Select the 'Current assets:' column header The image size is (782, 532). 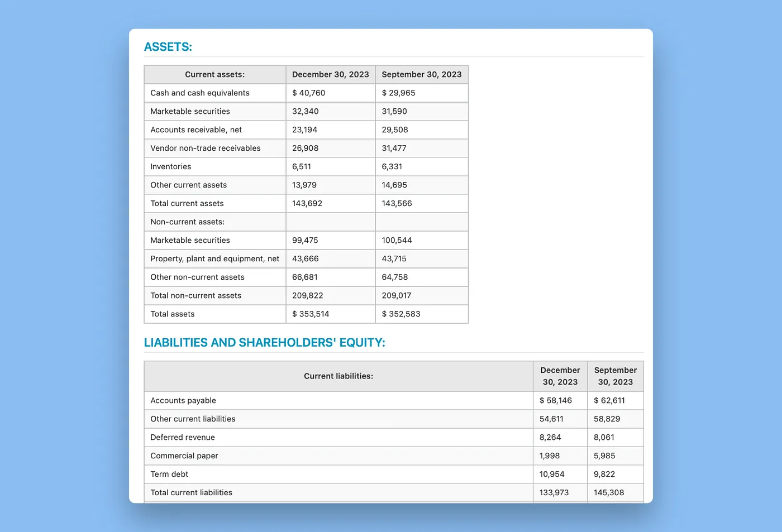(214, 75)
